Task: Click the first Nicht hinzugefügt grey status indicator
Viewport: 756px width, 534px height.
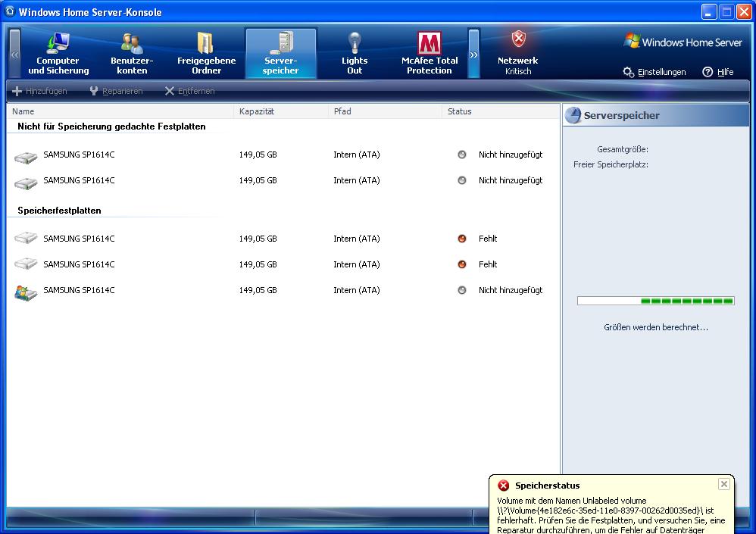Action: 462,155
